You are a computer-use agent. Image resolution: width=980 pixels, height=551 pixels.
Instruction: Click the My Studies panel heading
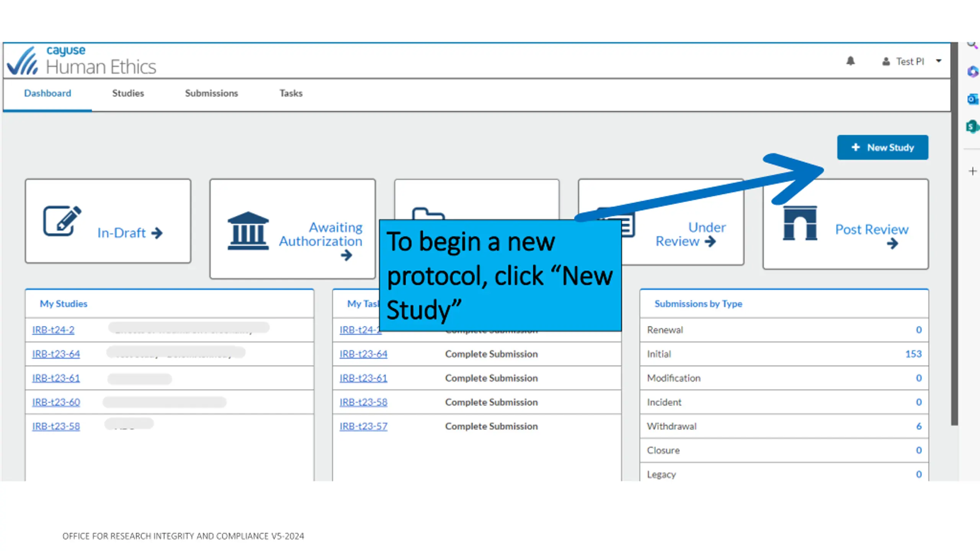(64, 304)
